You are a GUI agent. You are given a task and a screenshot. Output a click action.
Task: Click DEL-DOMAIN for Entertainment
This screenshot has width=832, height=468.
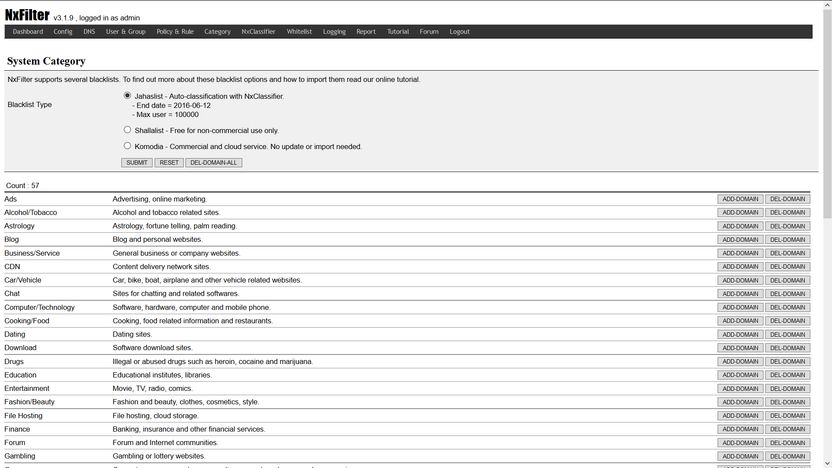[787, 388]
